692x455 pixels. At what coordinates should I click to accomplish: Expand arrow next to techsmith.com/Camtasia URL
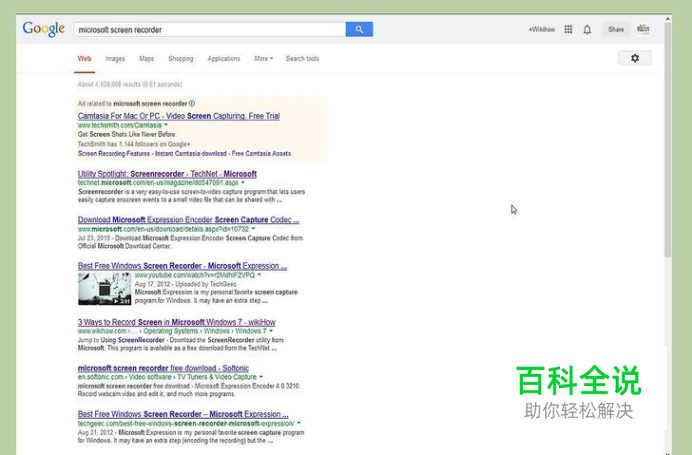(x=166, y=125)
